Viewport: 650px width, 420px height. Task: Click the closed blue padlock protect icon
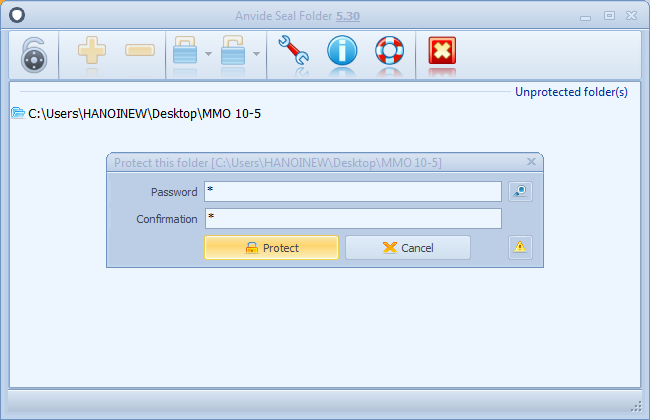[x=185, y=53]
